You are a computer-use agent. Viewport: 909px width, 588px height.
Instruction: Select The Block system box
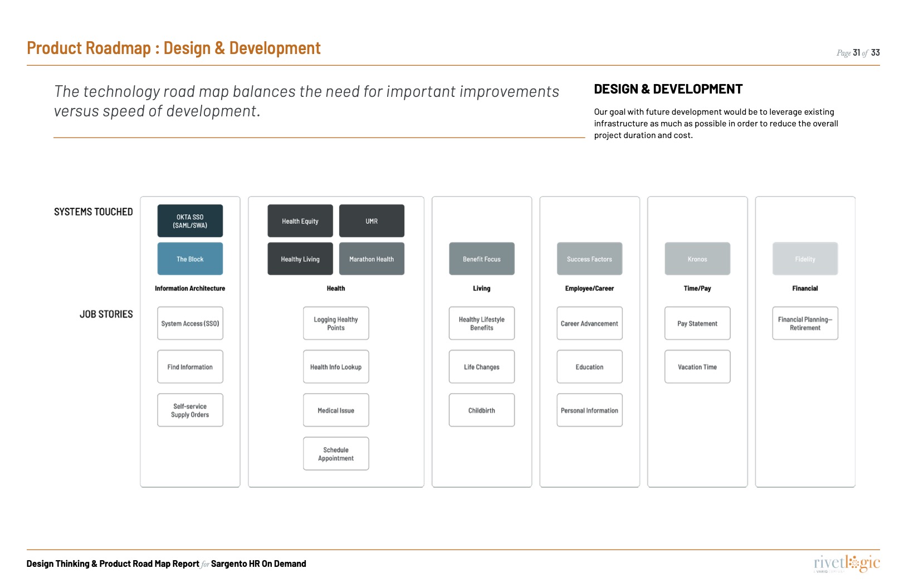190,259
